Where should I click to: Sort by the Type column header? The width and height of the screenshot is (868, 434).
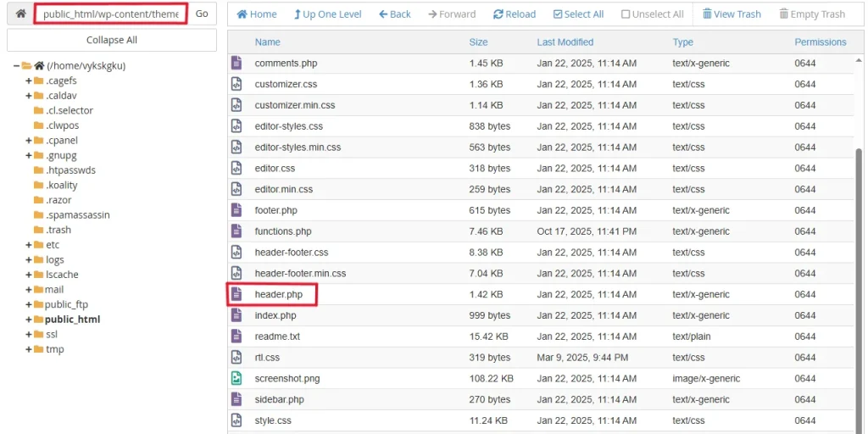682,42
